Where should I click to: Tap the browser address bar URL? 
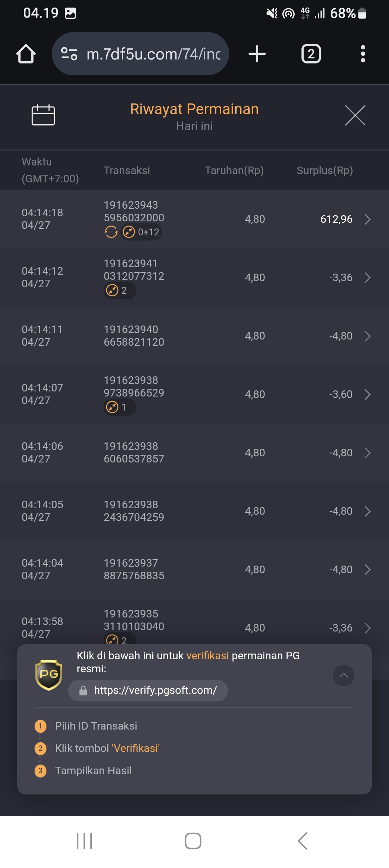click(154, 54)
